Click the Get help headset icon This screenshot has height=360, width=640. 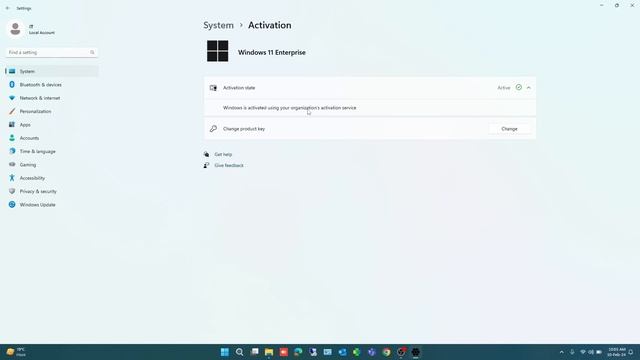[206, 154]
